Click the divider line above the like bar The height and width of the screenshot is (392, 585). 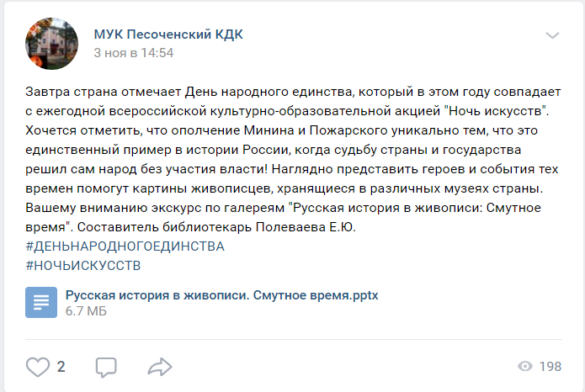(294, 339)
